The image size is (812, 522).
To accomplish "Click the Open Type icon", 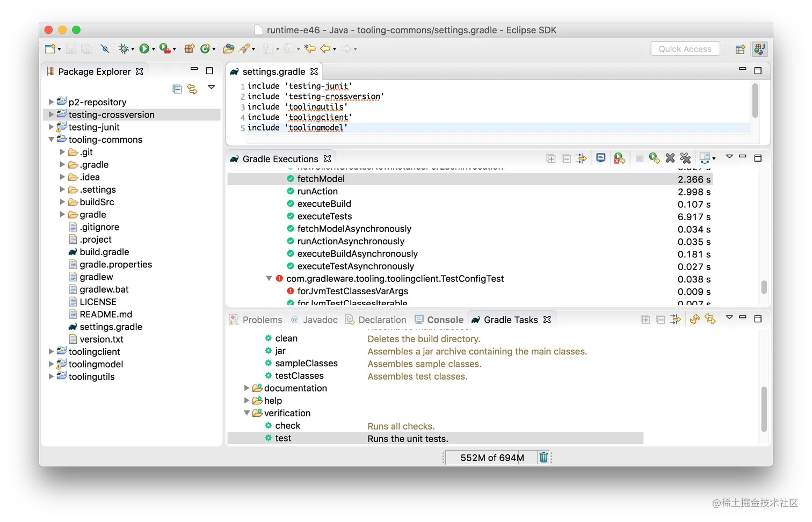I will coord(229,49).
